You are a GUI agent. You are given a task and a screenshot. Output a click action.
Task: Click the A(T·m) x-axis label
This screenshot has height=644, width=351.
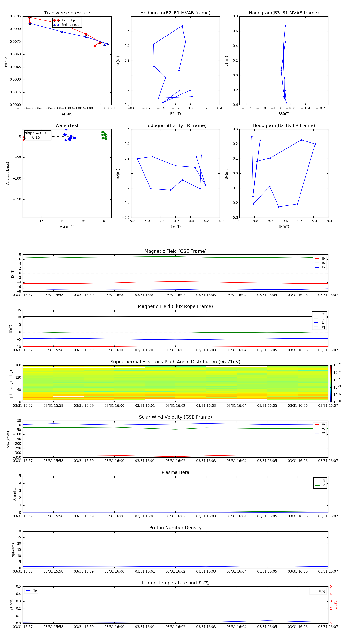coord(67,114)
